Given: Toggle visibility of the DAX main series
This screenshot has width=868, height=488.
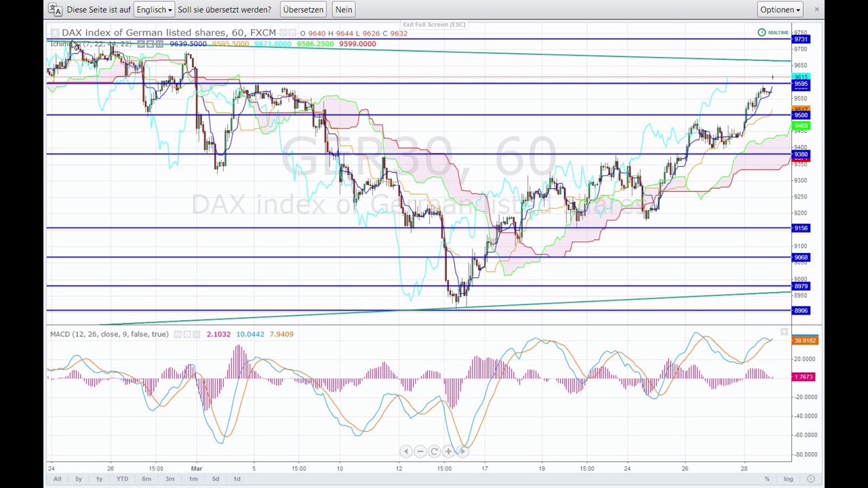Looking at the screenshot, I should (x=283, y=33).
